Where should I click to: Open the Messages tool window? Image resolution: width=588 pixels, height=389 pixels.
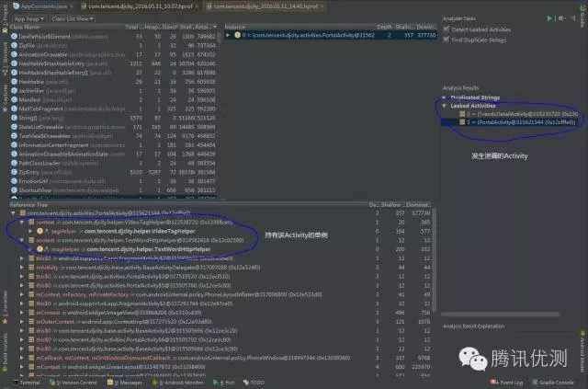(125, 383)
